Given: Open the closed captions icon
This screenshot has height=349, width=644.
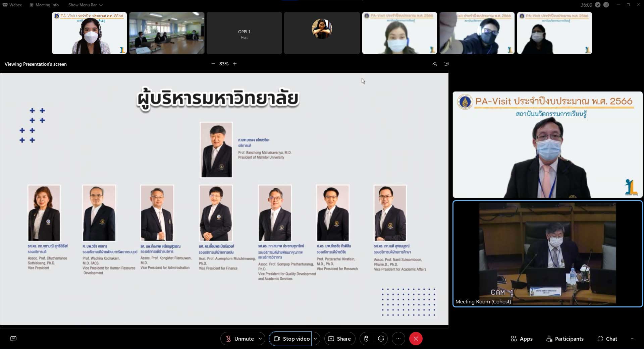Looking at the screenshot, I should point(13,339).
